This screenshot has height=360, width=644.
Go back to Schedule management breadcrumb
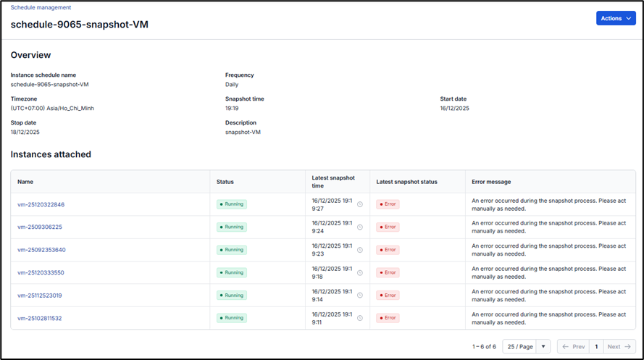(41, 7)
